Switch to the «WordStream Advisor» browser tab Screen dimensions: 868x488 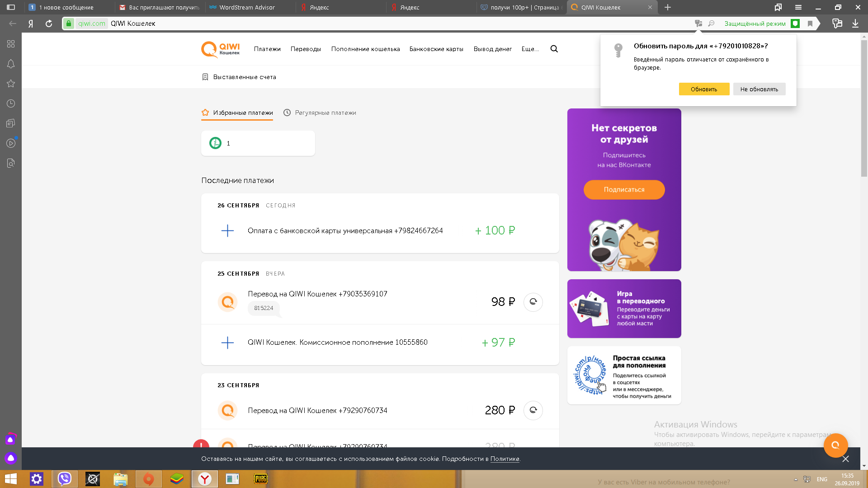click(x=250, y=7)
